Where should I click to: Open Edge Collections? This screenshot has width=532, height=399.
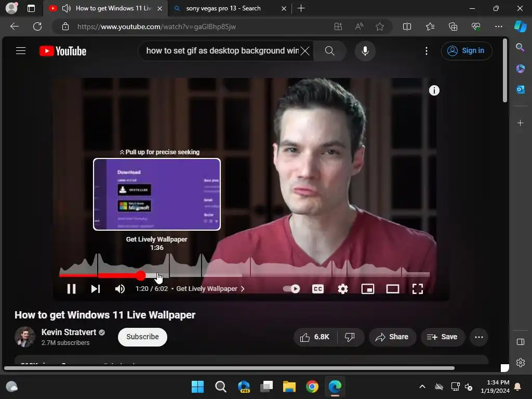[453, 26]
